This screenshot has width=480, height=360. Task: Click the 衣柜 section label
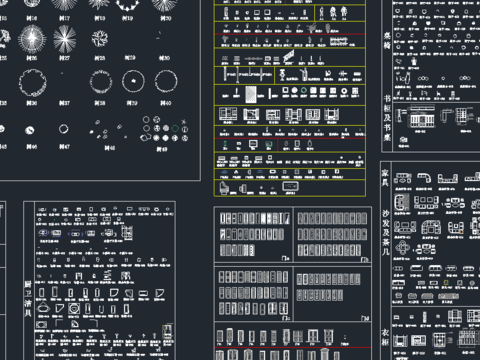pos(385,337)
